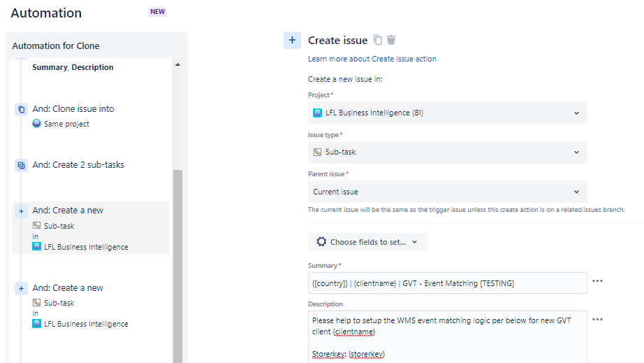This screenshot has width=644, height=363.
Task: Click LFL project icon in highlighted Create a new step
Action: click(36, 246)
